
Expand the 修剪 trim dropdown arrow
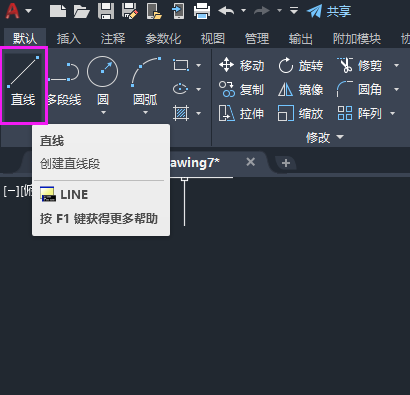396,65
